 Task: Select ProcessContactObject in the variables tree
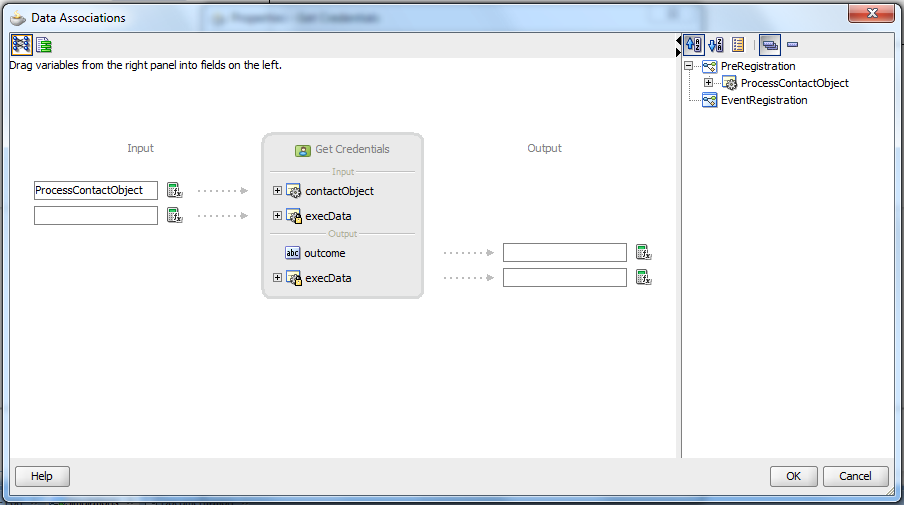pos(794,83)
